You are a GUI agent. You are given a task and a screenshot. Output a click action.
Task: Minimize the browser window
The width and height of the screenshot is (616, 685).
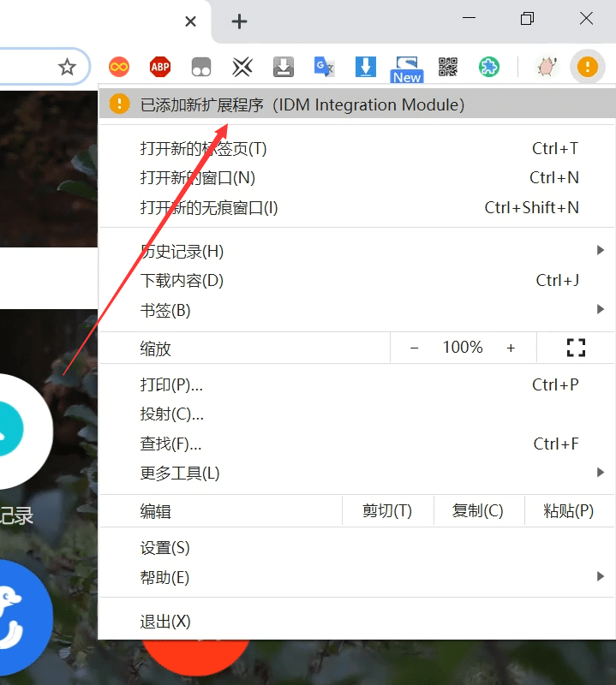click(x=469, y=18)
